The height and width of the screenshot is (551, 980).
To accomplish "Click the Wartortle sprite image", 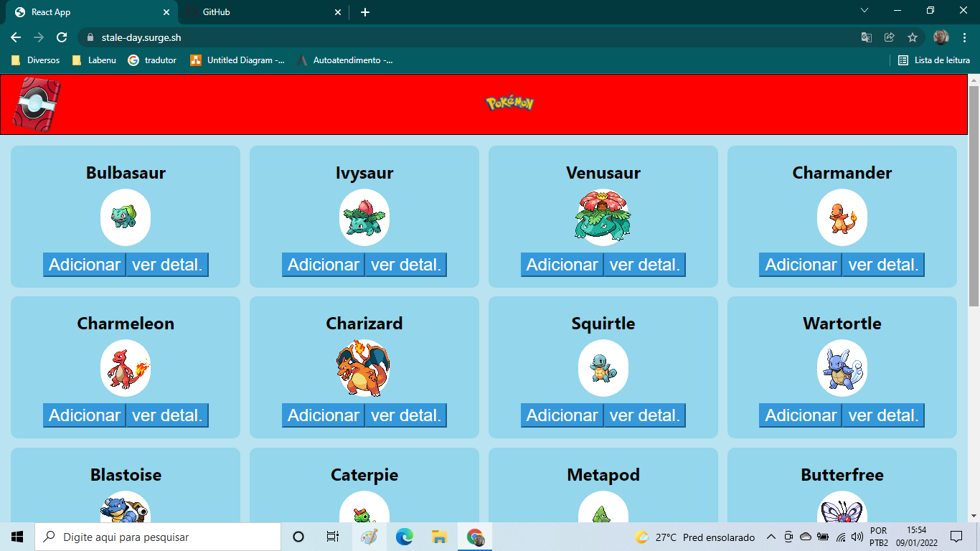I will (x=842, y=368).
